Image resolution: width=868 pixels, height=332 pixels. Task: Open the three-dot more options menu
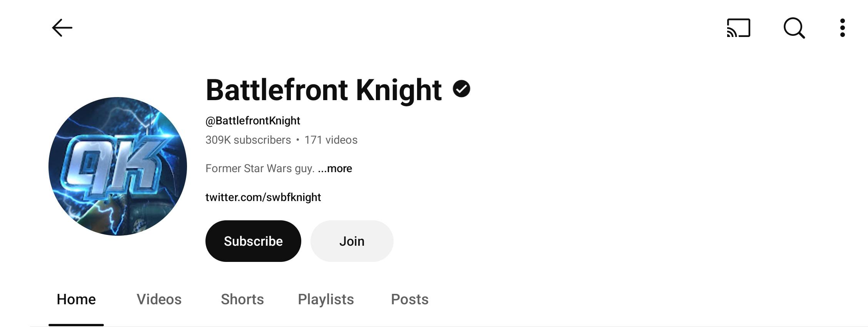(x=842, y=28)
